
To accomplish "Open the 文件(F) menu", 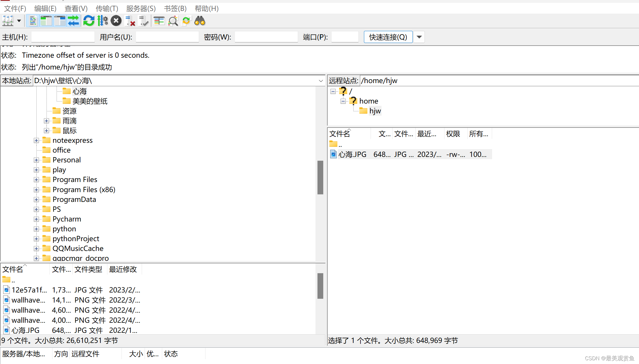I will [15, 9].
